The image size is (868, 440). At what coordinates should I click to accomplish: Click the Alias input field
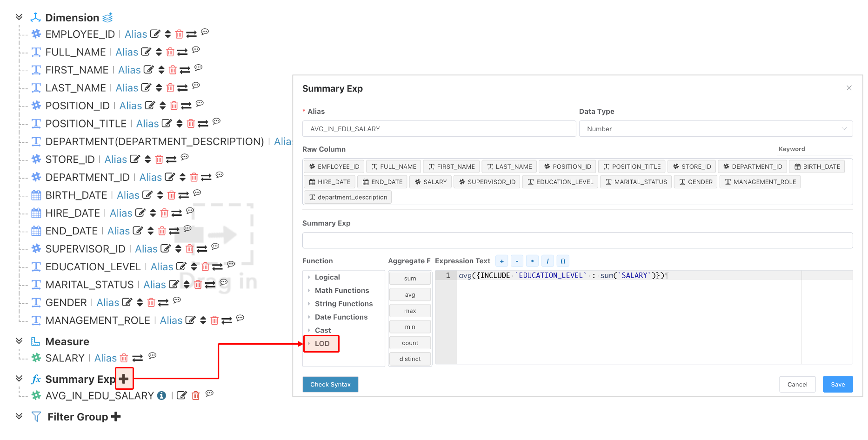[439, 129]
